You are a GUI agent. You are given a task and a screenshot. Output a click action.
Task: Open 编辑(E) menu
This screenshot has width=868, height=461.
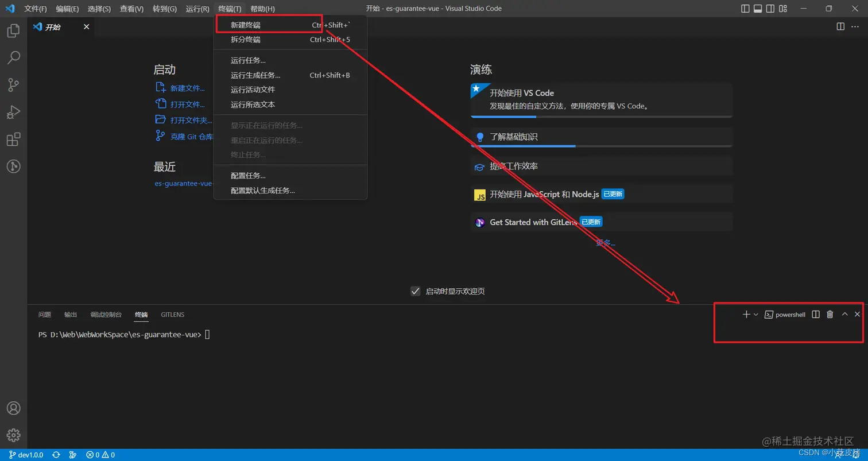(x=67, y=9)
